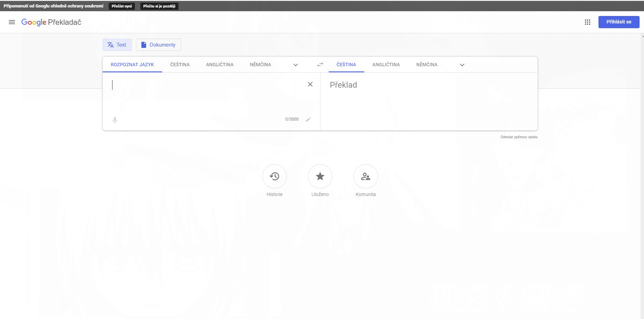This screenshot has height=319, width=644.
Task: Switch to Text translation mode
Action: pos(117,45)
